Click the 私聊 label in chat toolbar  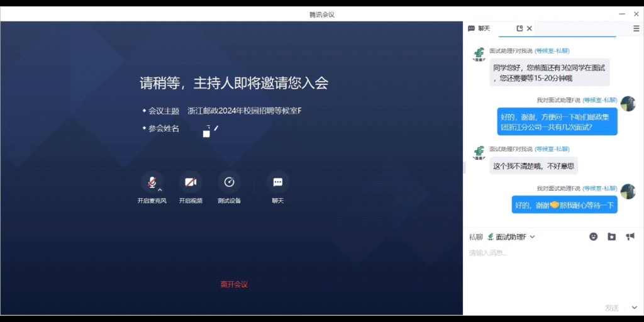click(x=476, y=237)
